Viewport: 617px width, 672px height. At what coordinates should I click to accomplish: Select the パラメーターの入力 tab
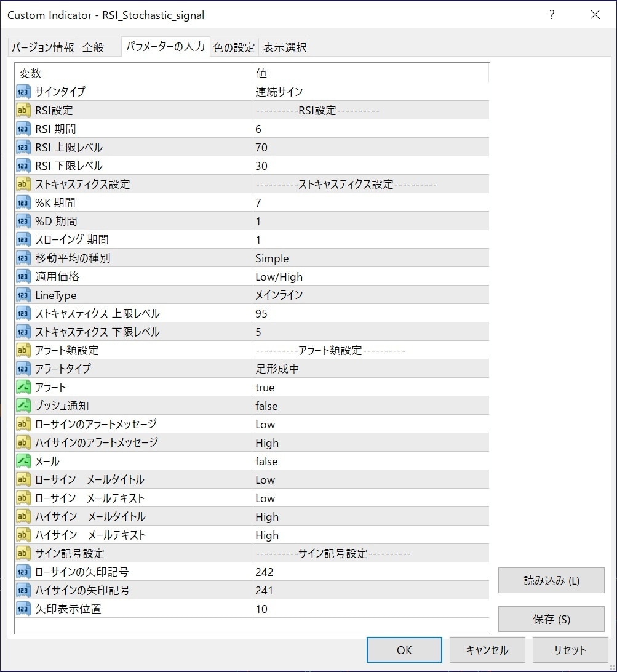(165, 47)
